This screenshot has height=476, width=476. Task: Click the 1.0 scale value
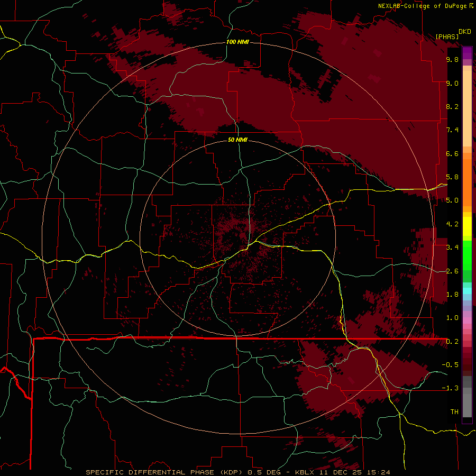pyautogui.click(x=452, y=318)
